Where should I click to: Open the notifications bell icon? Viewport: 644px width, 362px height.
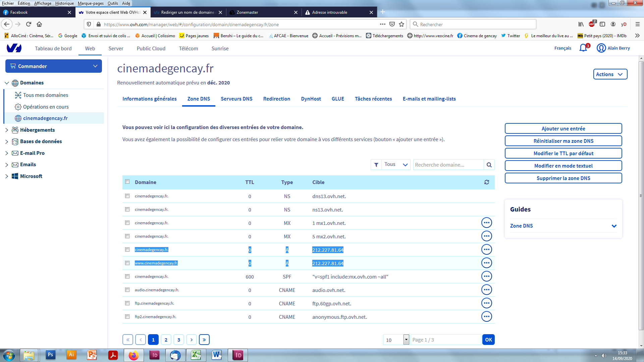tap(583, 48)
